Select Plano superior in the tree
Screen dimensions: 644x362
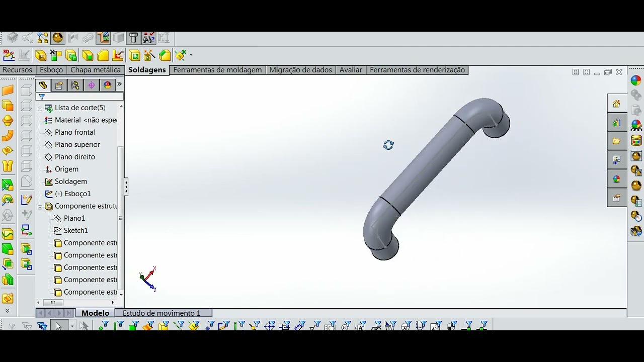[72, 145]
